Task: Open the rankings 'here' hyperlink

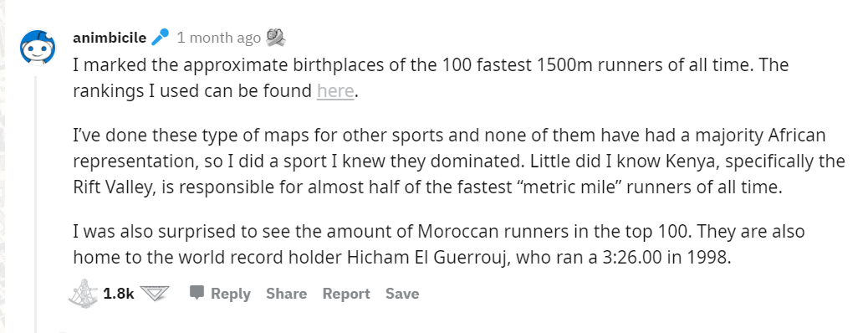Action: click(335, 91)
